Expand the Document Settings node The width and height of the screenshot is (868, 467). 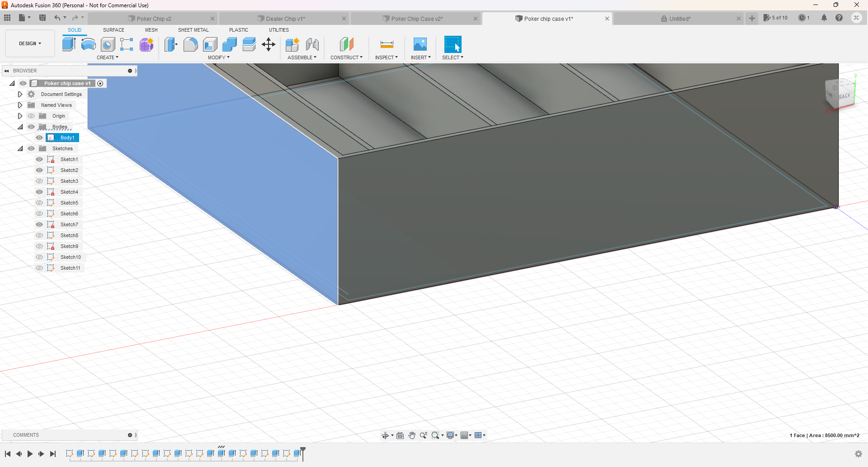coord(20,94)
